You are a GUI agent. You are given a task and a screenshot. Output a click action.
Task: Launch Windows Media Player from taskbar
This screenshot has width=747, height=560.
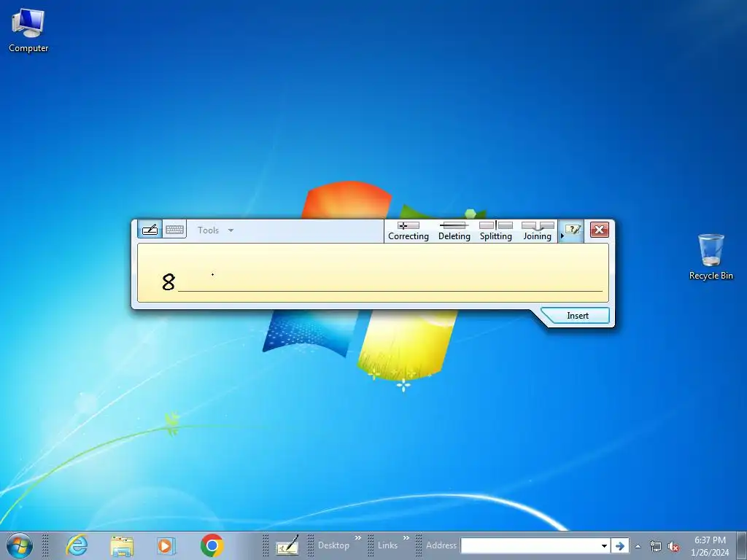pyautogui.click(x=166, y=545)
